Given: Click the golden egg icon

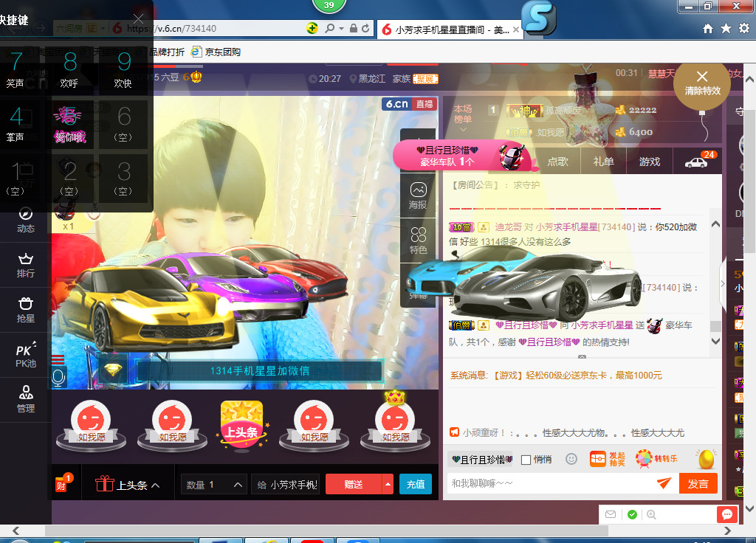Looking at the screenshot, I should (707, 459).
